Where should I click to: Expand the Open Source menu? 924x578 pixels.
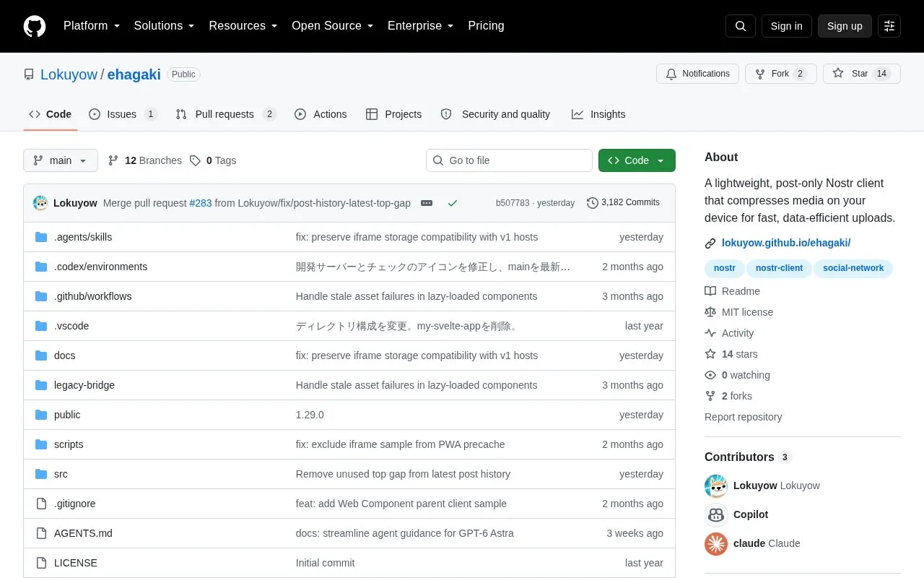tap(333, 26)
